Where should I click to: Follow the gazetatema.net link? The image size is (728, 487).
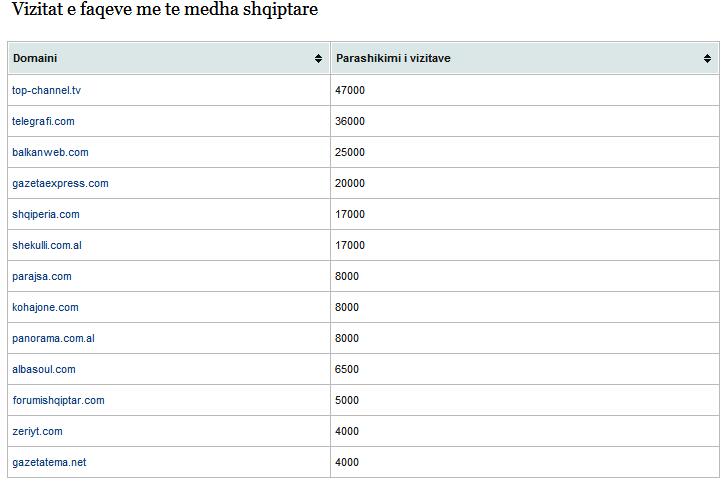pyautogui.click(x=49, y=462)
